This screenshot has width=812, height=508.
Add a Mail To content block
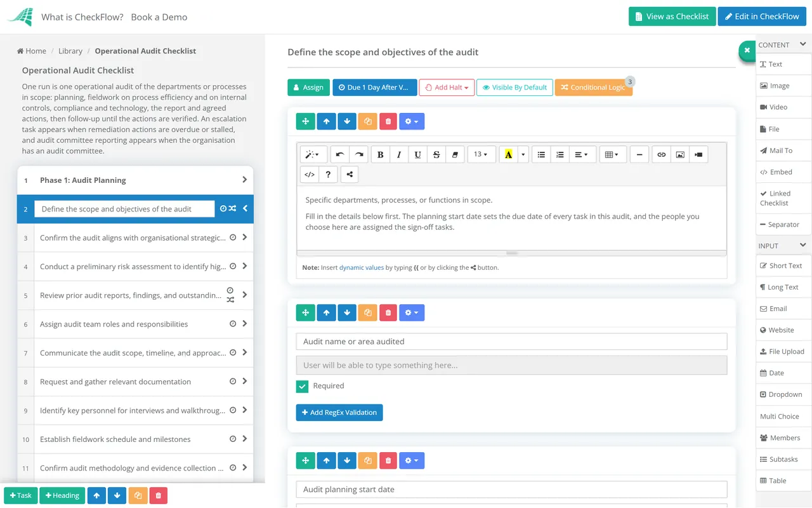[x=784, y=150]
